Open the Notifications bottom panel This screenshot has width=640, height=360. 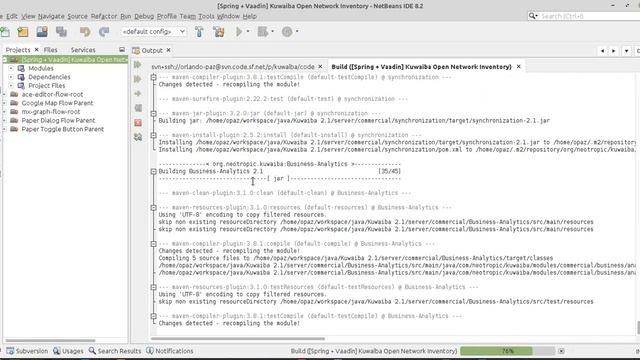(x=170, y=351)
